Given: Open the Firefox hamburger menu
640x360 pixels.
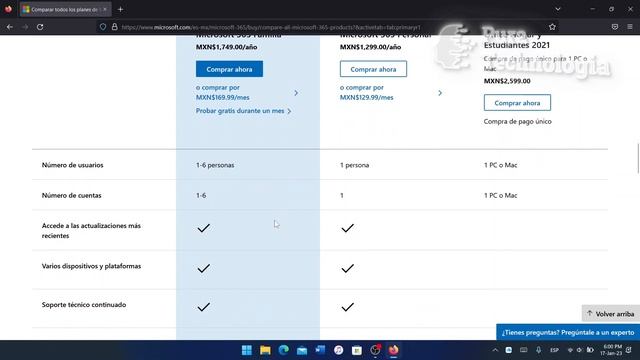Looking at the screenshot, I should 630,27.
